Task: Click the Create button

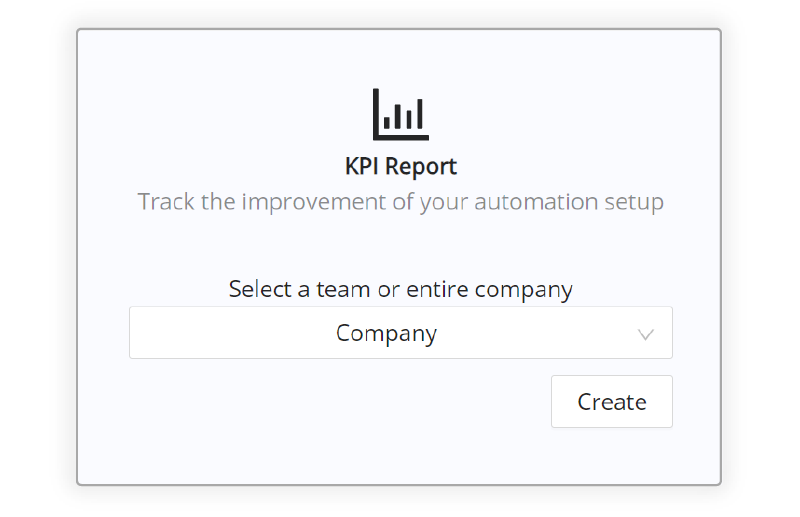Action: point(612,402)
